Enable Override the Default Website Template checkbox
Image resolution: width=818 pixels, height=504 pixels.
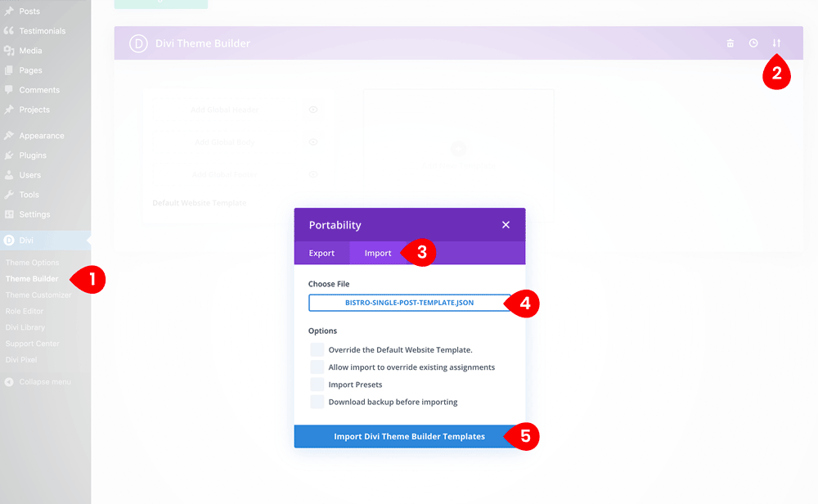coord(318,349)
